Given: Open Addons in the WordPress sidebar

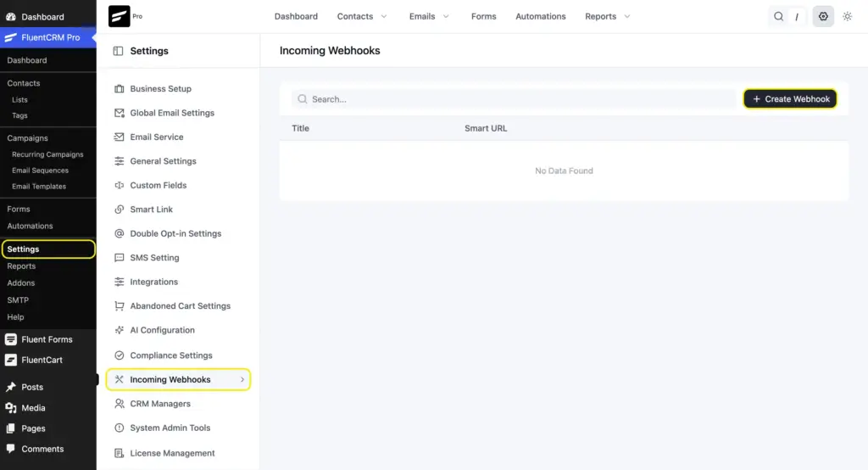Looking at the screenshot, I should click(x=21, y=283).
